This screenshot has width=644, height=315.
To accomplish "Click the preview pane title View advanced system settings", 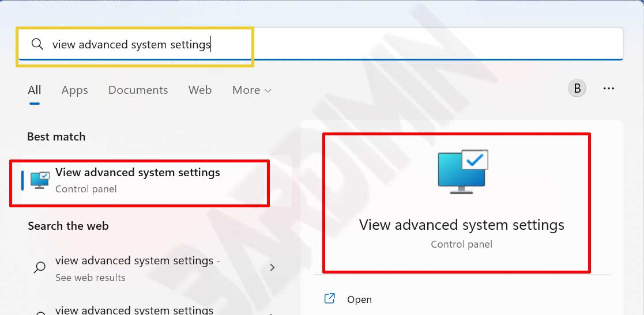I will [461, 225].
